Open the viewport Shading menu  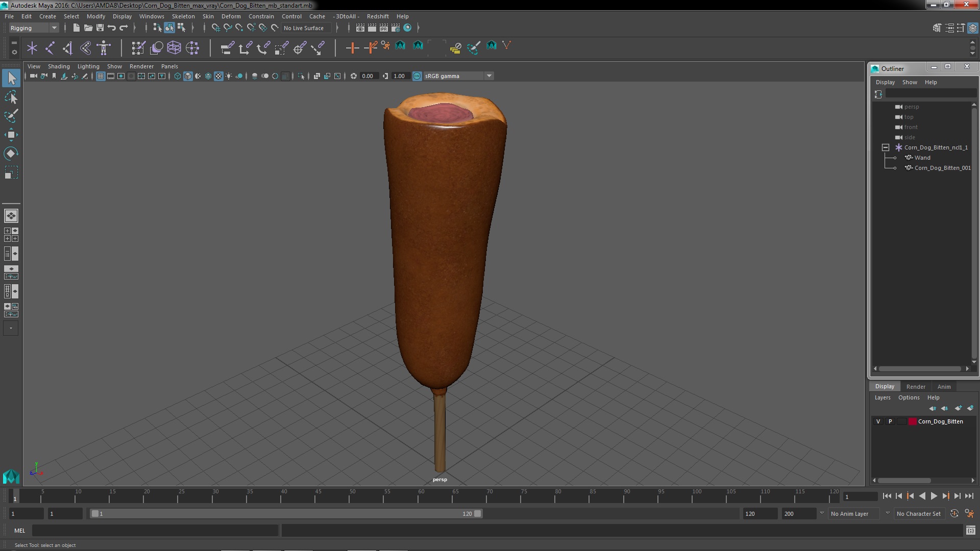point(58,66)
